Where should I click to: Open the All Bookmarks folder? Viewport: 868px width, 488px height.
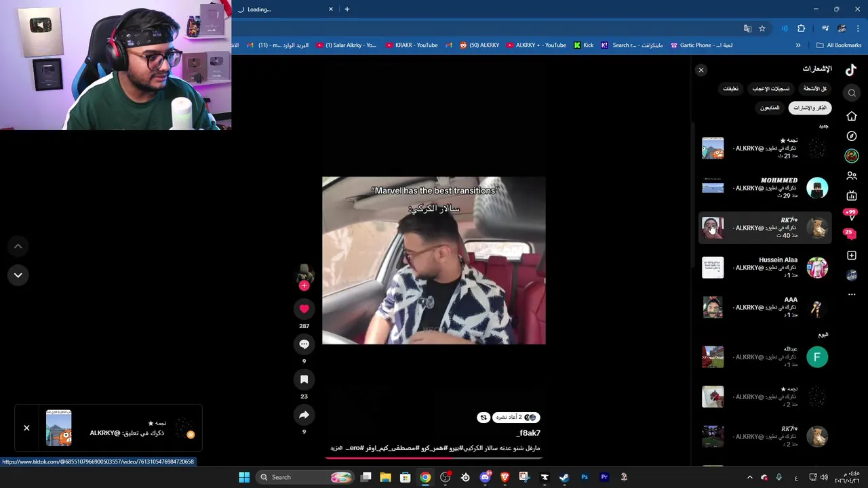tap(839, 45)
